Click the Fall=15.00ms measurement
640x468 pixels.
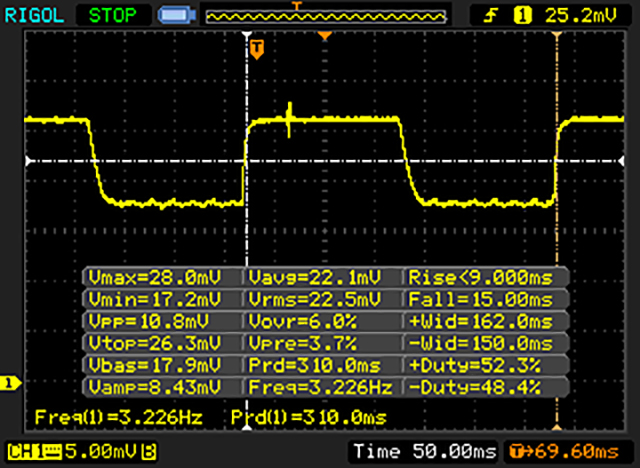[x=480, y=300]
